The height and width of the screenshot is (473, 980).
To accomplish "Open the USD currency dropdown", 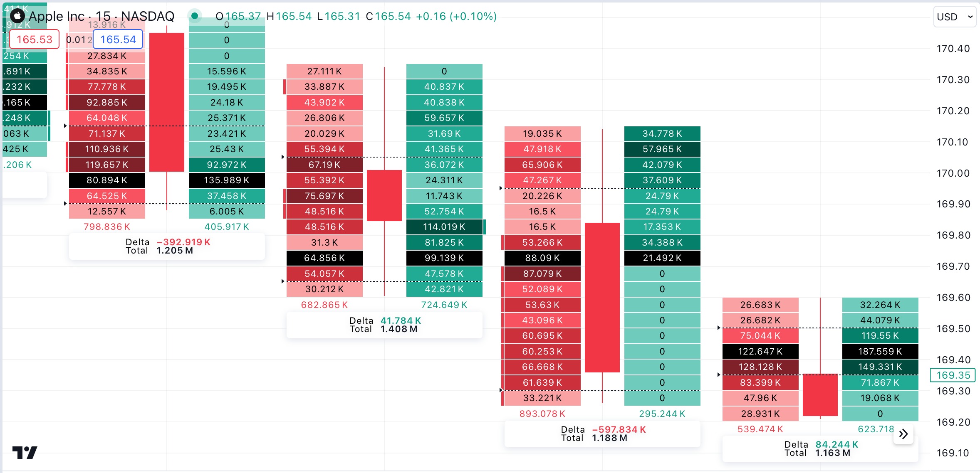I will [955, 17].
